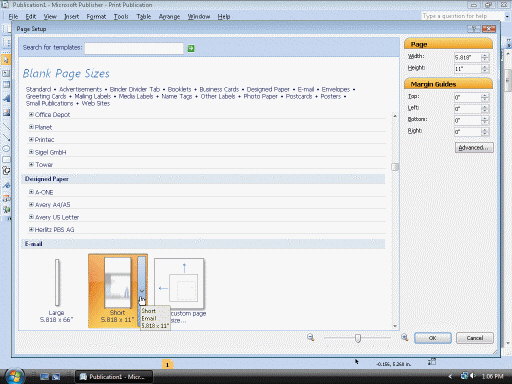Click the Show Desktop quick launch icon
512x384 pixels.
[x=44, y=377]
